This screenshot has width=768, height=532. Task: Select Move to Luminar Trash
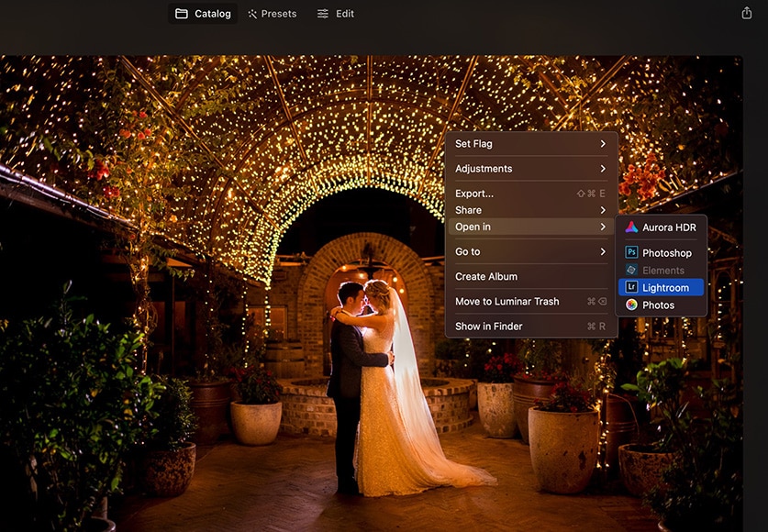tap(531, 302)
